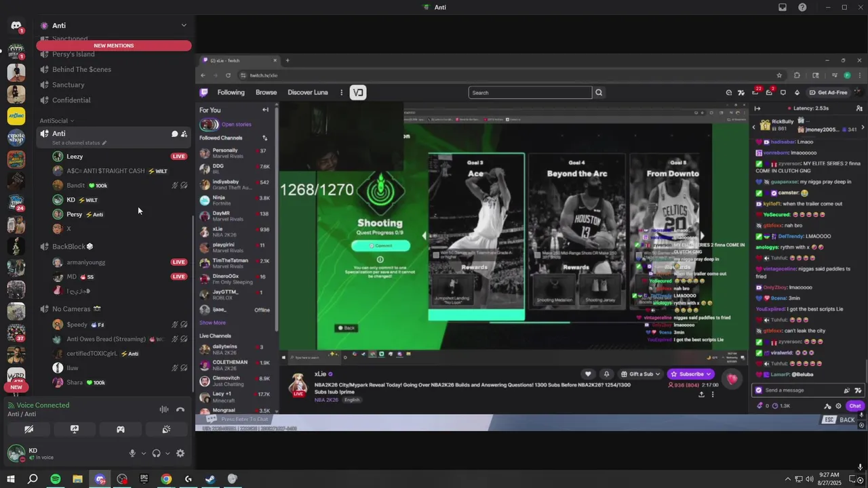Screen dimensions: 868x488
Task: Open Spotify from the taskbar
Action: [56, 479]
